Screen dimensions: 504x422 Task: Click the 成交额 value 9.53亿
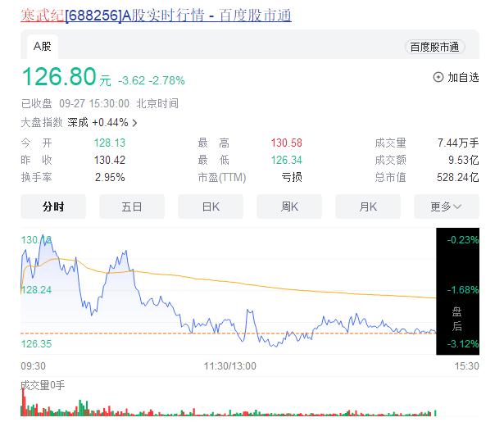point(464,160)
